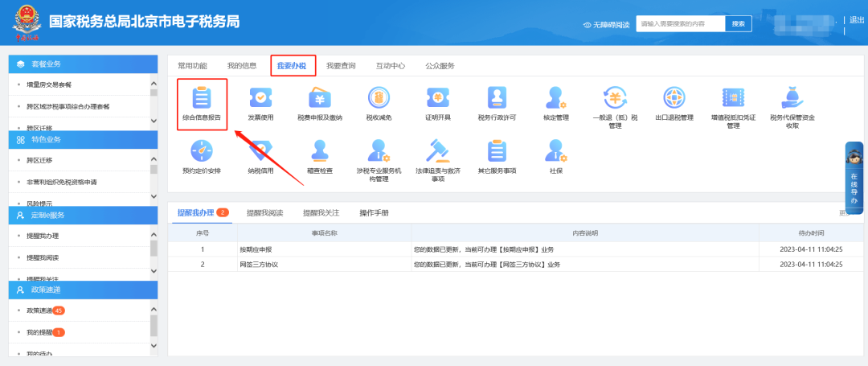The width and height of the screenshot is (868, 366).
Task: Click scroll-down arrow in 定制e服务 list
Action: (154, 271)
